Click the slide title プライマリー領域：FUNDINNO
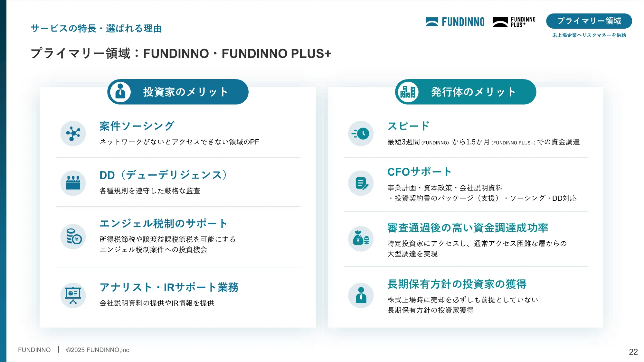644x362 pixels. pyautogui.click(x=181, y=53)
